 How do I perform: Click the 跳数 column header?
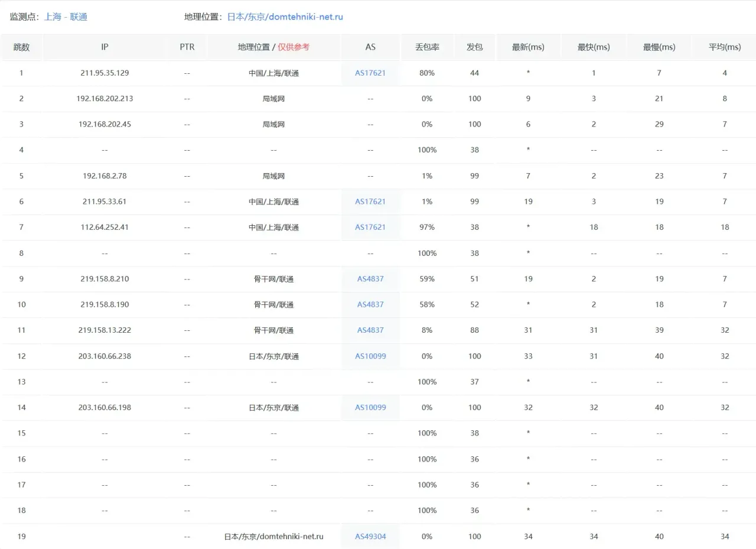coord(22,47)
